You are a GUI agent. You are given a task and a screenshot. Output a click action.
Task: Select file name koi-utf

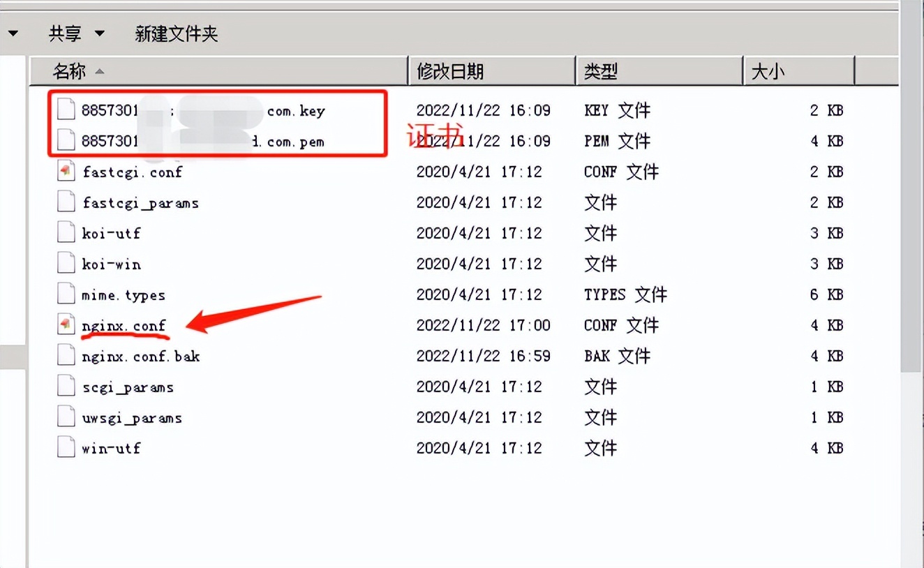111,233
